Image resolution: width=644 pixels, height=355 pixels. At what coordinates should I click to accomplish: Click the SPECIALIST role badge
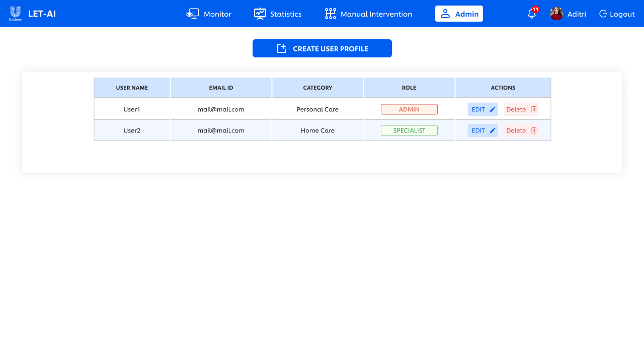coord(409,130)
